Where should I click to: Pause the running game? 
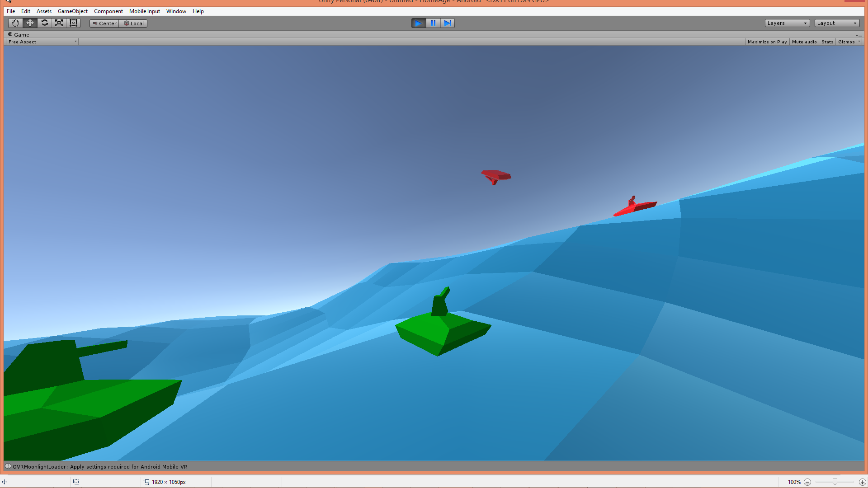[433, 23]
